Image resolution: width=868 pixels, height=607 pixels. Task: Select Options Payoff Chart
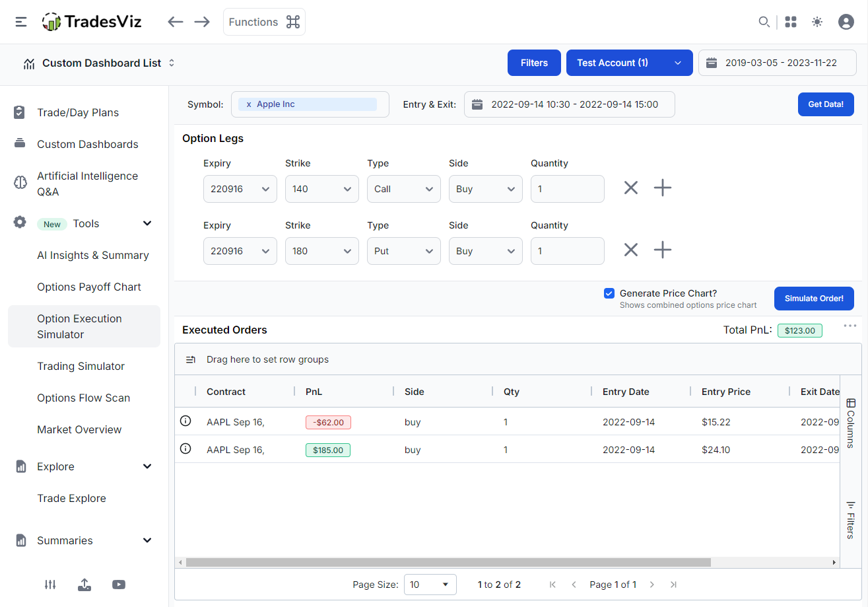[89, 287]
